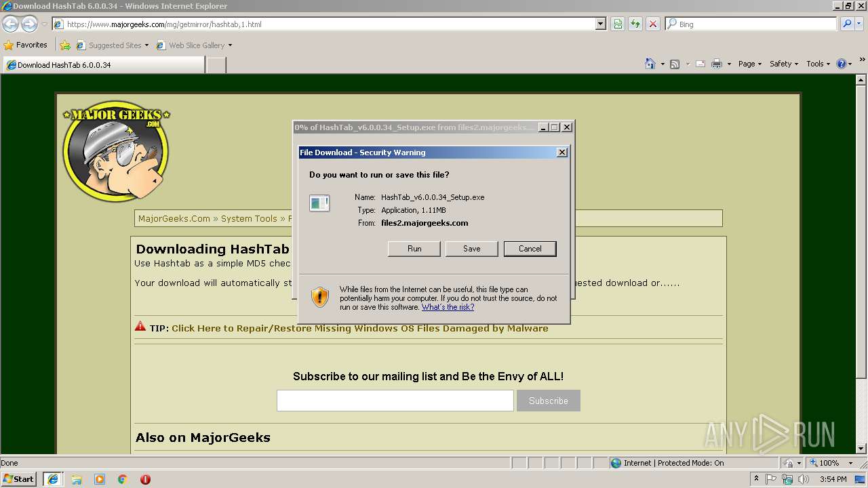This screenshot has height=488, width=868.
Task: Click the Compatibility View icon
Action: (x=618, y=24)
